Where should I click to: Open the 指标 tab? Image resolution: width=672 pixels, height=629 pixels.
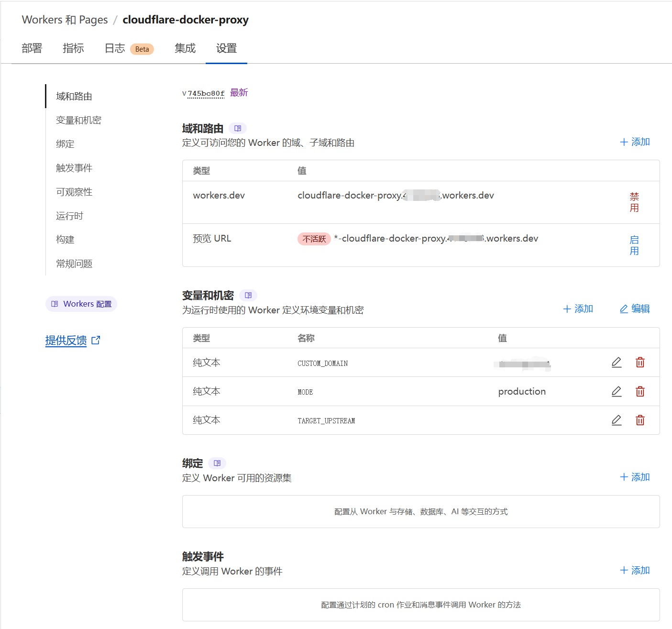(73, 48)
